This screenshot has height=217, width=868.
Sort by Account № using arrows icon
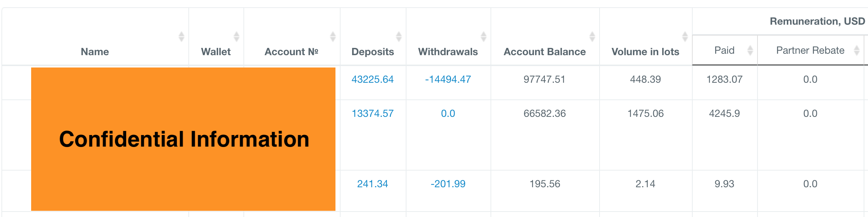(x=333, y=37)
